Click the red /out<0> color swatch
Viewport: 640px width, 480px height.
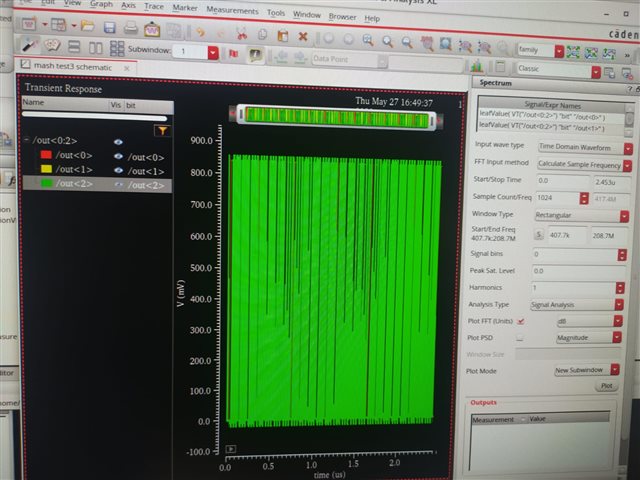45,156
